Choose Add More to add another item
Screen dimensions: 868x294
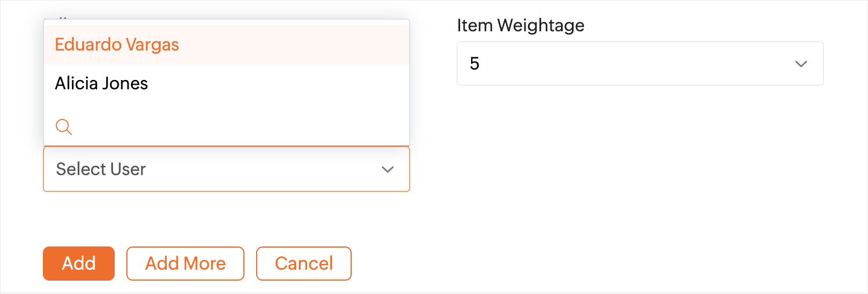(x=185, y=263)
